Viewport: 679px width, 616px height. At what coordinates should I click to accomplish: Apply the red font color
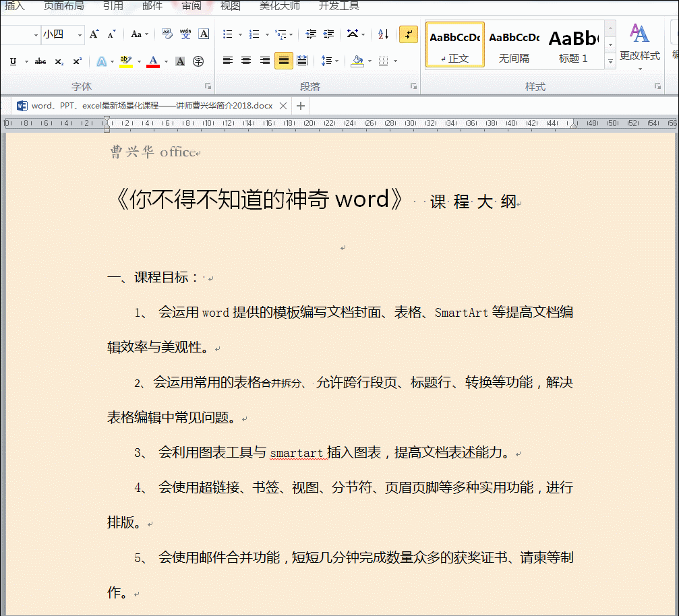coord(153,61)
